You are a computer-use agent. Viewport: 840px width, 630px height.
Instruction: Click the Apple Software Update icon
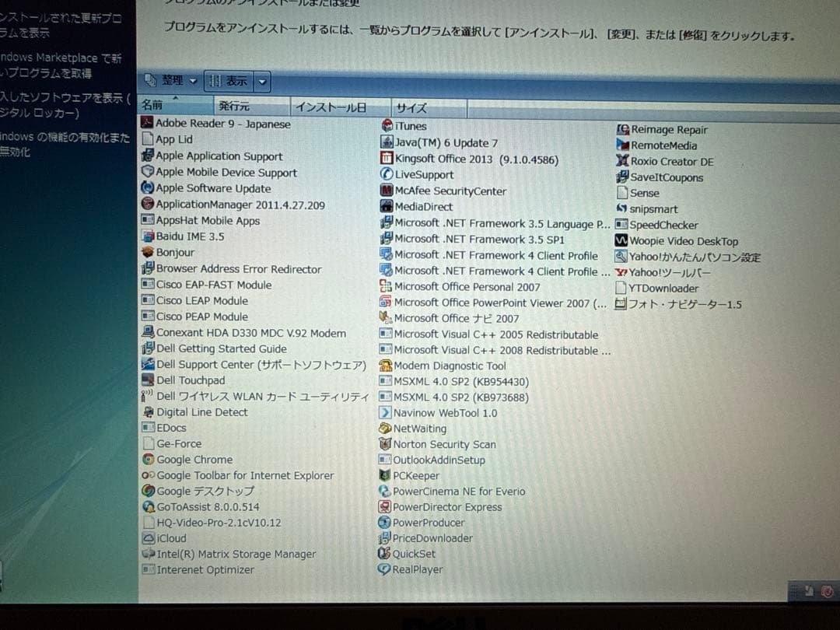(147, 188)
